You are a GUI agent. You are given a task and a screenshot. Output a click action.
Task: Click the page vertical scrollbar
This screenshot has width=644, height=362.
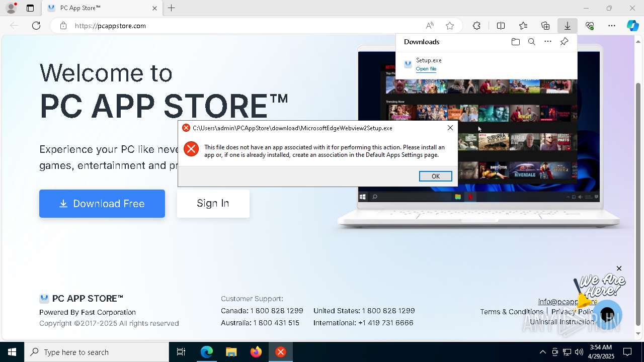point(638,204)
